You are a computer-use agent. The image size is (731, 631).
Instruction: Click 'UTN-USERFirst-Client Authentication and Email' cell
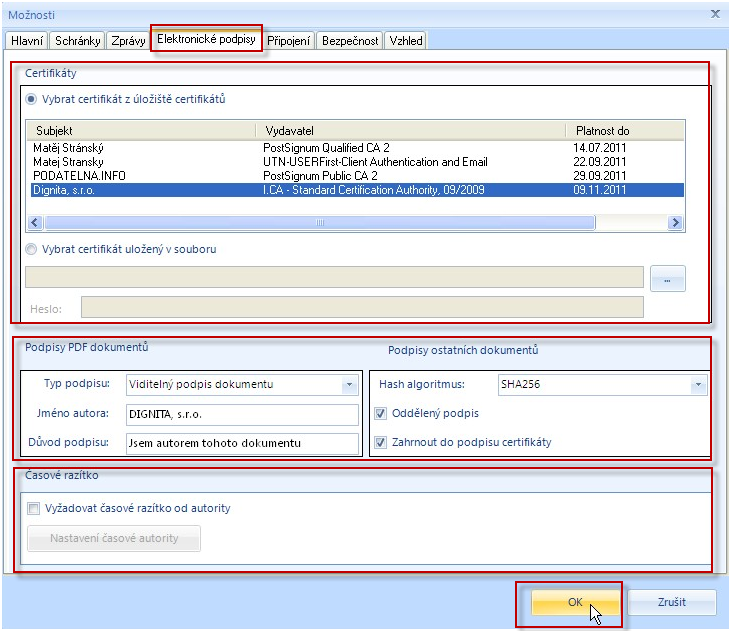click(x=375, y=162)
